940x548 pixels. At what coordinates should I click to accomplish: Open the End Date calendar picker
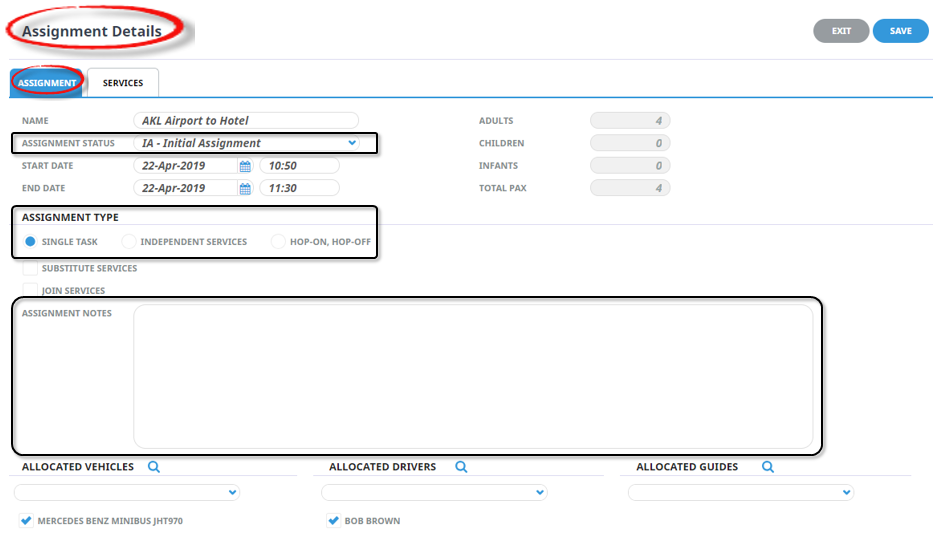point(245,188)
